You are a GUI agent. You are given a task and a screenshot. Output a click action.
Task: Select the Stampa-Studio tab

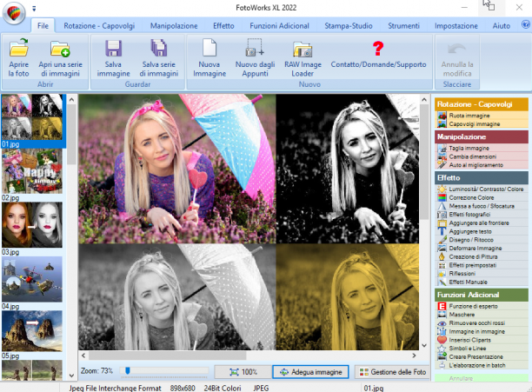click(x=349, y=26)
